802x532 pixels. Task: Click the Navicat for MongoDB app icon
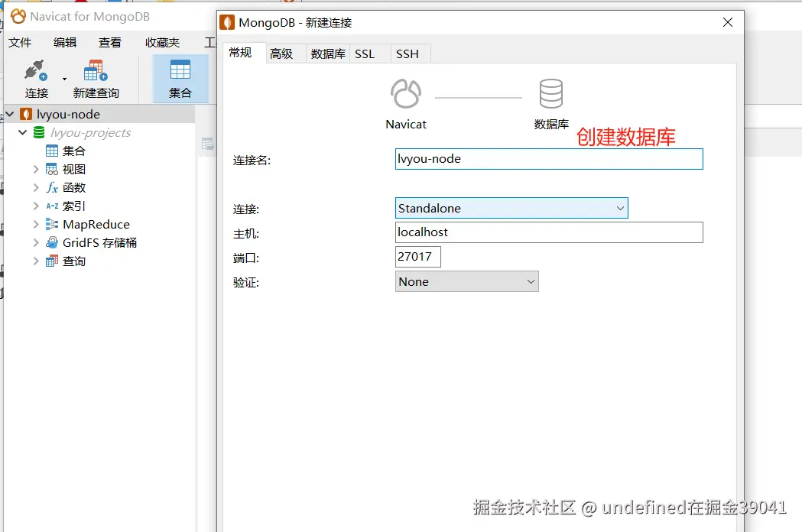coord(18,16)
